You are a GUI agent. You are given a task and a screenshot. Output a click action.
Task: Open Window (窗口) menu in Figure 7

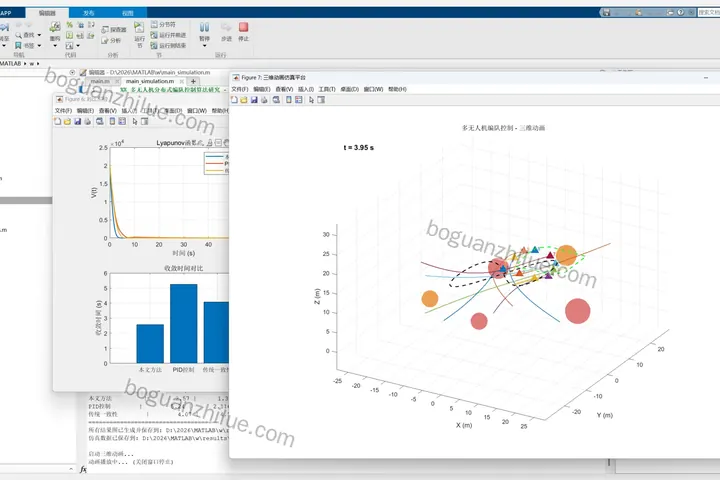point(373,89)
